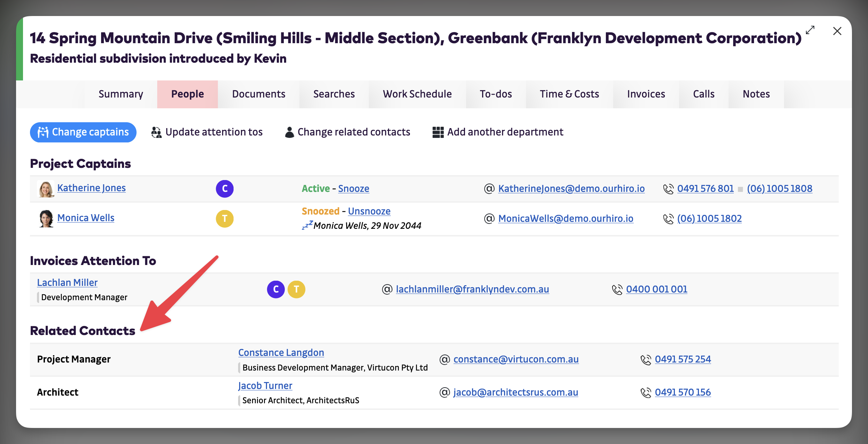Viewport: 868px width, 444px height.
Task: Open Jacob Turner's contact link
Action: [265, 386]
